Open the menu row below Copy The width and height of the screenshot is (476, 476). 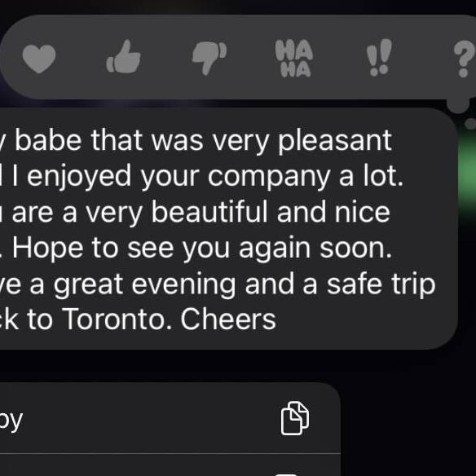(170, 465)
